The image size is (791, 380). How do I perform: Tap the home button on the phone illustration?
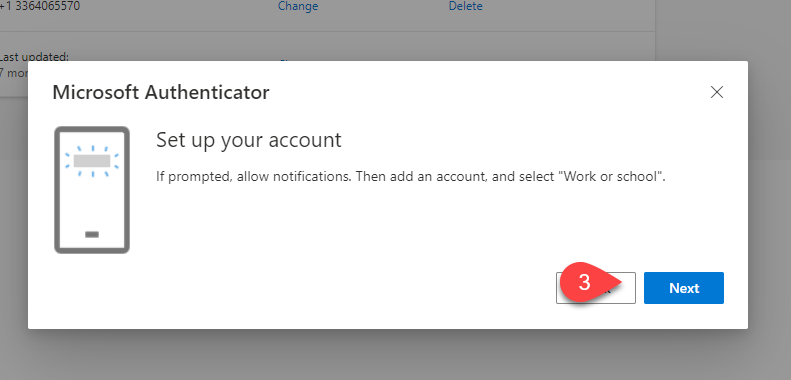(92, 235)
